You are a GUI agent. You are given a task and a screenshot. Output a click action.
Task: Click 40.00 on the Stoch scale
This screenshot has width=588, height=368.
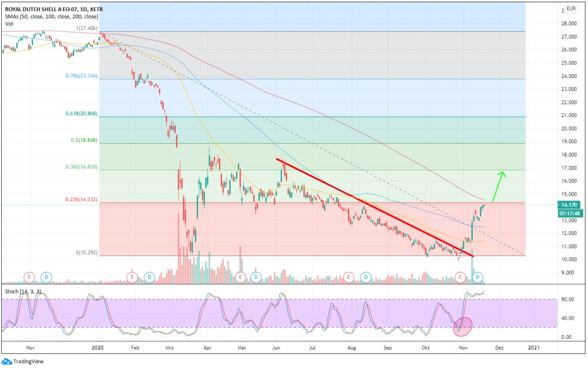point(567,318)
